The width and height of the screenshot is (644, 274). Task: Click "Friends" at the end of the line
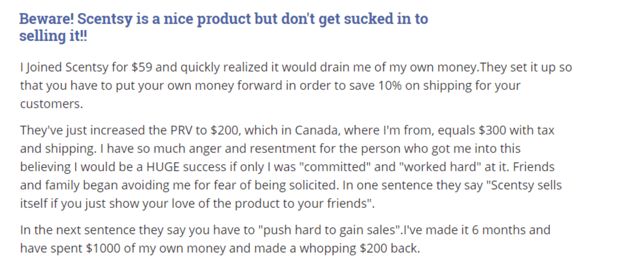(x=534, y=167)
